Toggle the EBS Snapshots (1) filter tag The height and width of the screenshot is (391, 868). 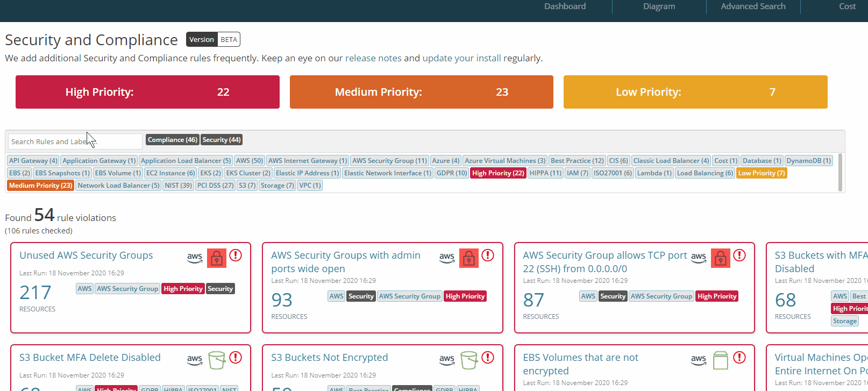pos(62,173)
